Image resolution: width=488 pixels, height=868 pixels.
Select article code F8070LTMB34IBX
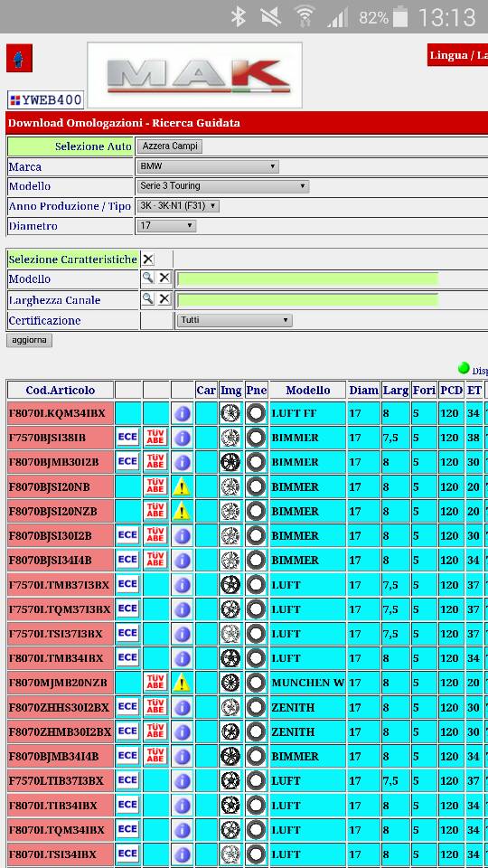coord(61,658)
